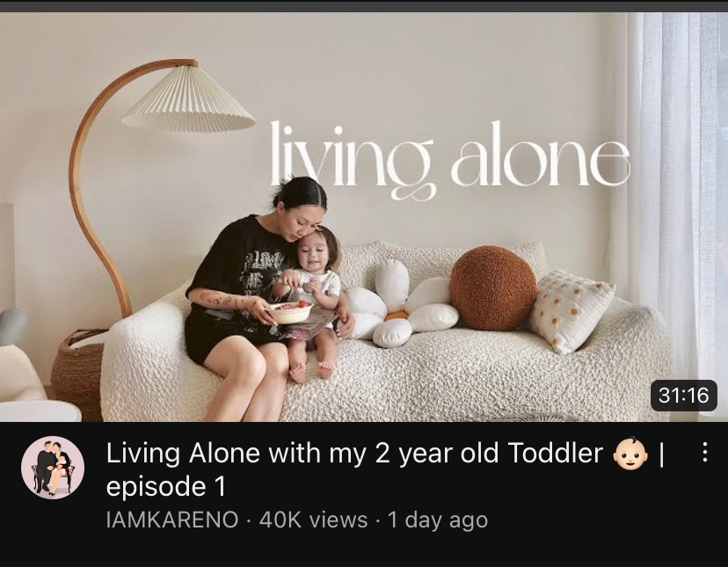Open the video title 'Living Alone with my 2 year old Toddler'
The image size is (728, 567).
click(x=354, y=453)
